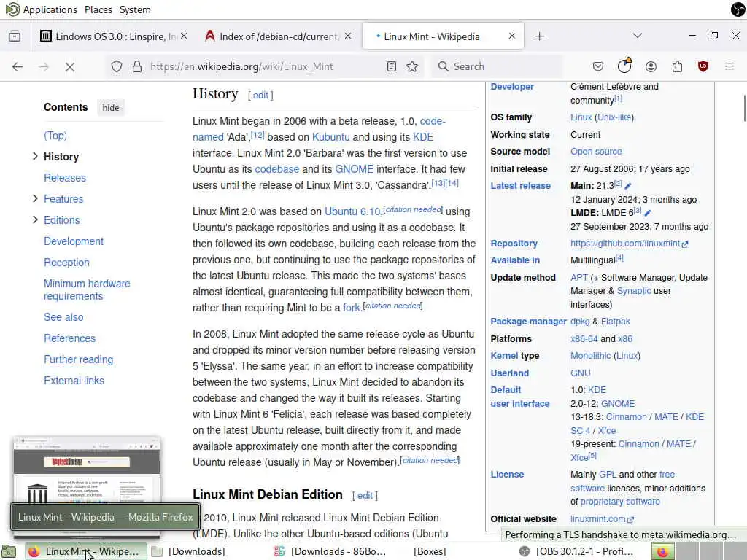Open the External links section
747x560 pixels.
74,381
